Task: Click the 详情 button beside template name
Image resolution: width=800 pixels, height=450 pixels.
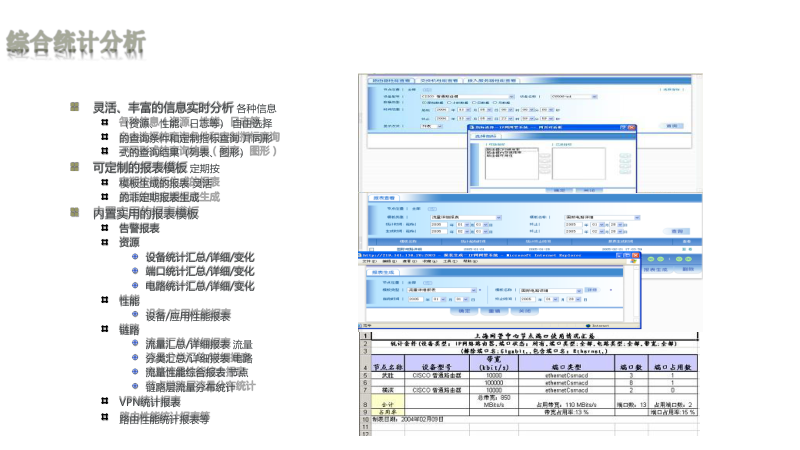Action: pyautogui.click(x=591, y=290)
